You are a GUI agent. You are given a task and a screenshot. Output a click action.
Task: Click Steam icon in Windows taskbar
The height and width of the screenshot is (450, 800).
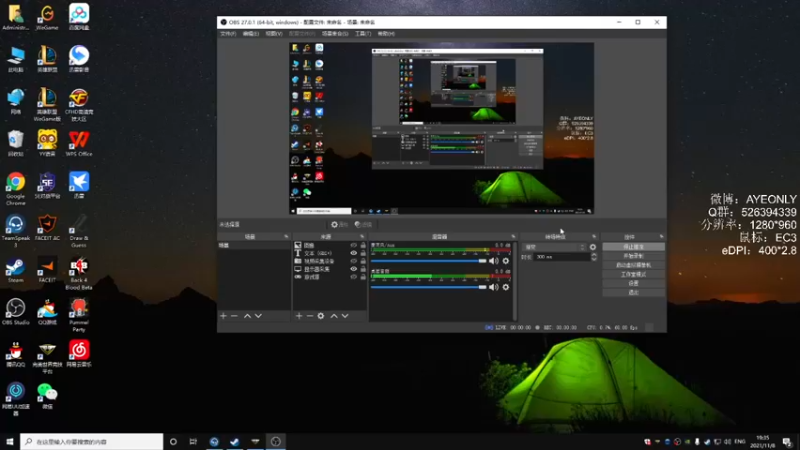pos(234,441)
